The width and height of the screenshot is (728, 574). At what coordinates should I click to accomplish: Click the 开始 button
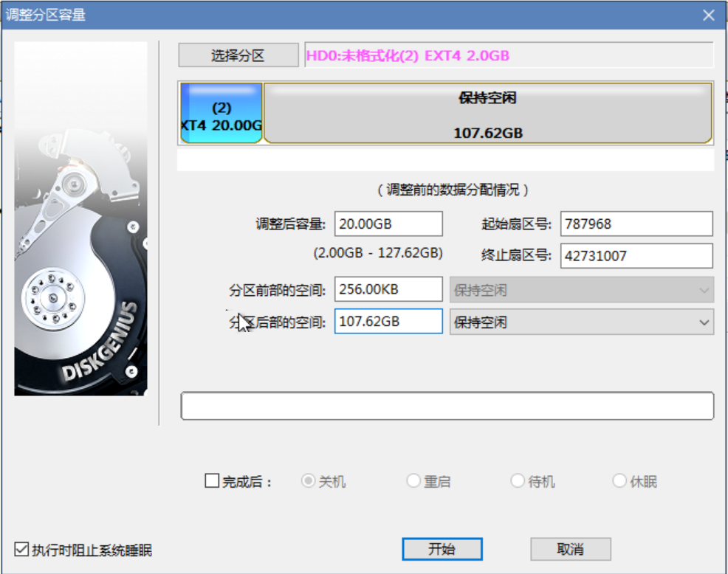coord(442,549)
